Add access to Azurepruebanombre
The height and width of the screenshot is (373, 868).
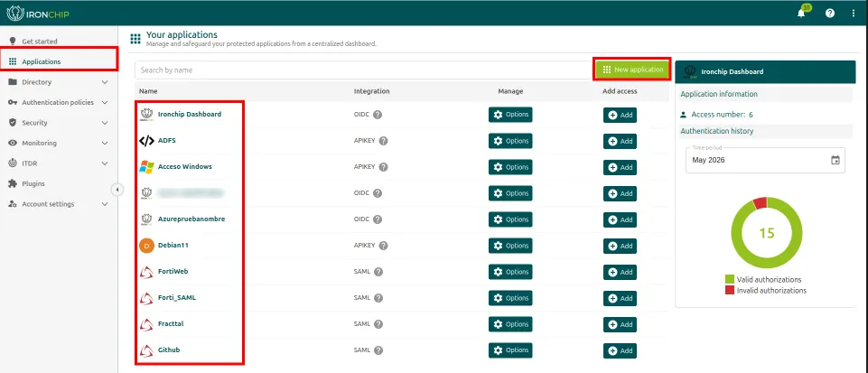point(620,219)
